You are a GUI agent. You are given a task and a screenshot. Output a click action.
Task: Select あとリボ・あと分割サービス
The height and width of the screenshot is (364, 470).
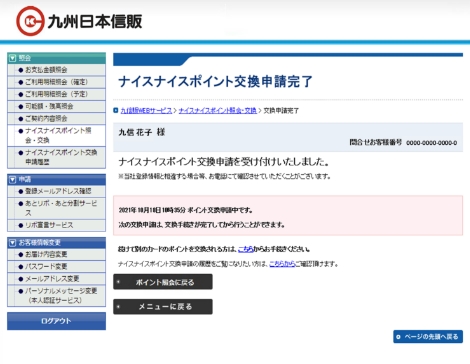pyautogui.click(x=56, y=208)
